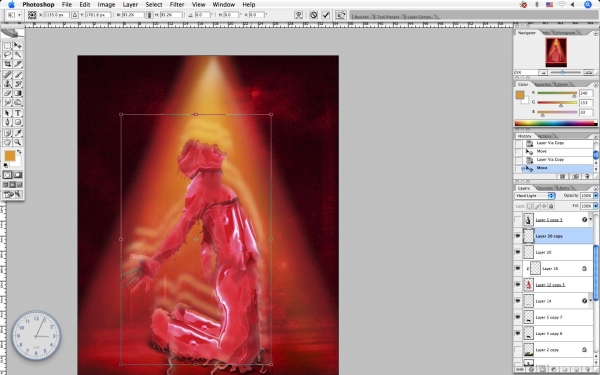
Task: Show hidden Layer 2 copy
Action: (x=518, y=350)
